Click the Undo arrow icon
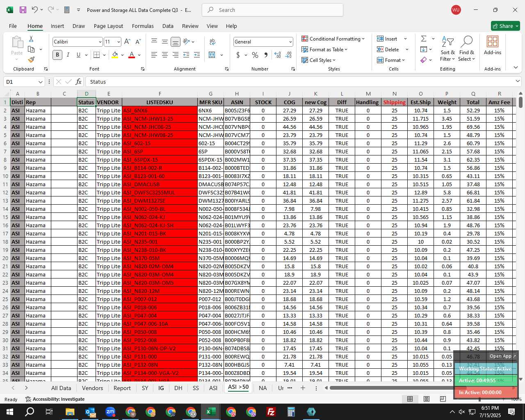525x420 pixels. coord(35,10)
